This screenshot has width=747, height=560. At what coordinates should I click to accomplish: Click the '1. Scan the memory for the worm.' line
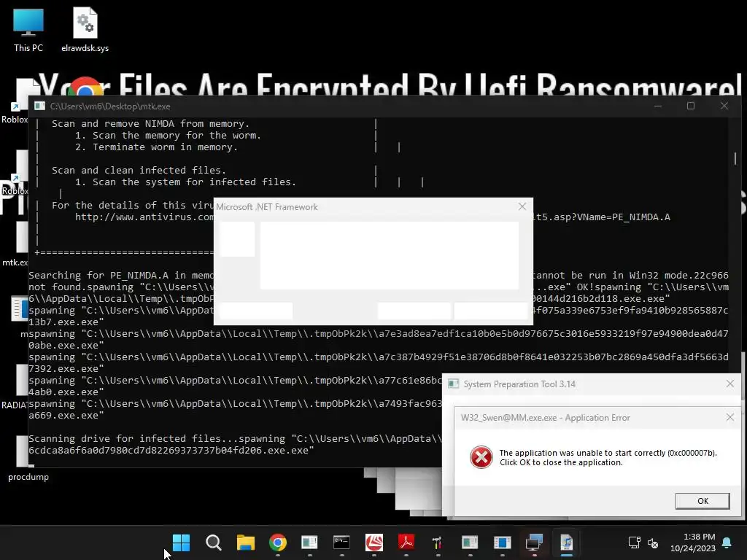coord(168,135)
